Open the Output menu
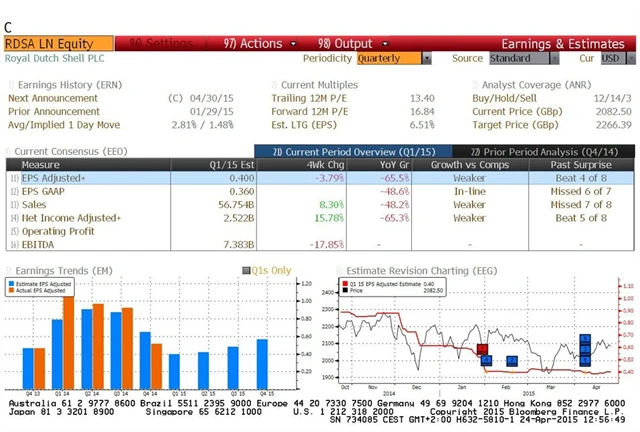Viewport: 640px width, 432px height. coord(344,44)
